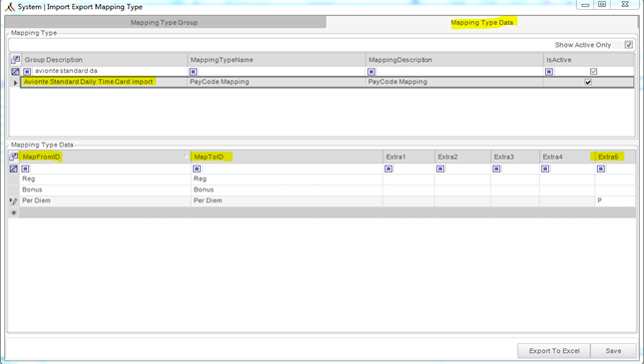Select the 'PayCode Mapping' MappingDescription cell
Screen dimensions: 644x364
click(454, 82)
